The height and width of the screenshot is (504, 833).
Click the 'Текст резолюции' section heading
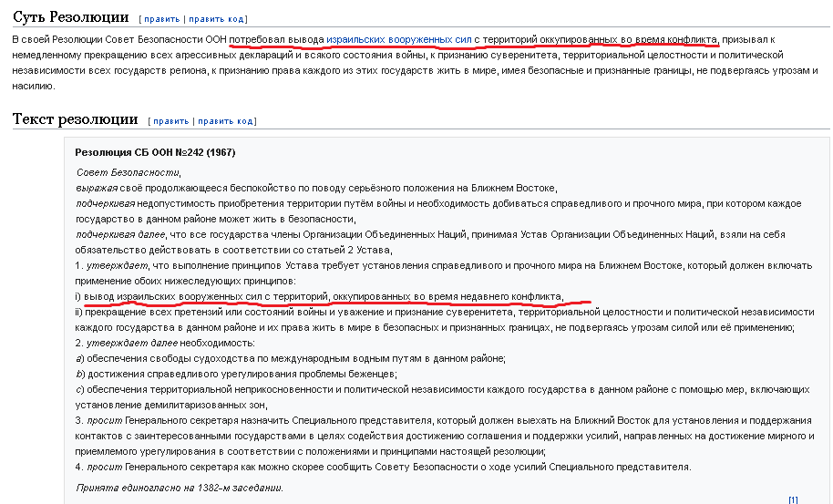point(75,119)
